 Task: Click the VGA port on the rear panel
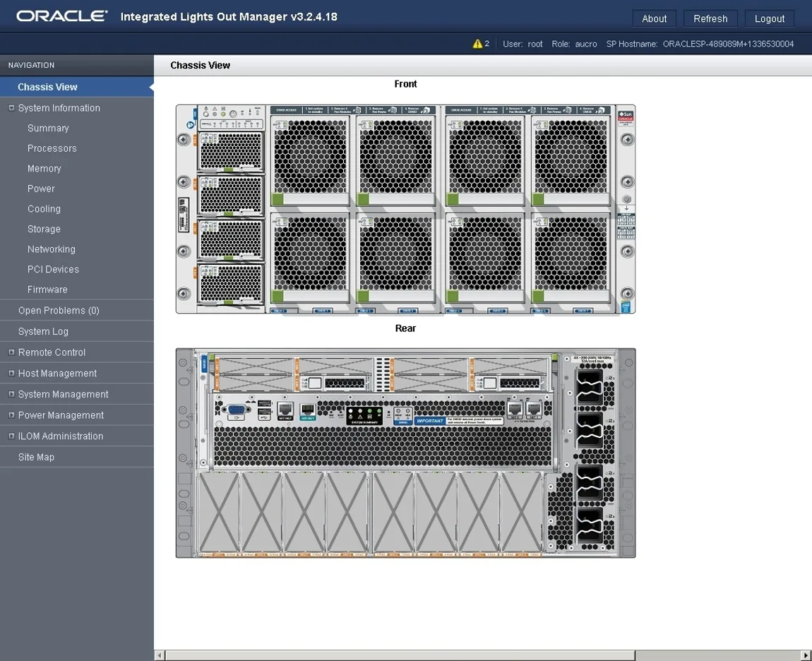(x=235, y=410)
